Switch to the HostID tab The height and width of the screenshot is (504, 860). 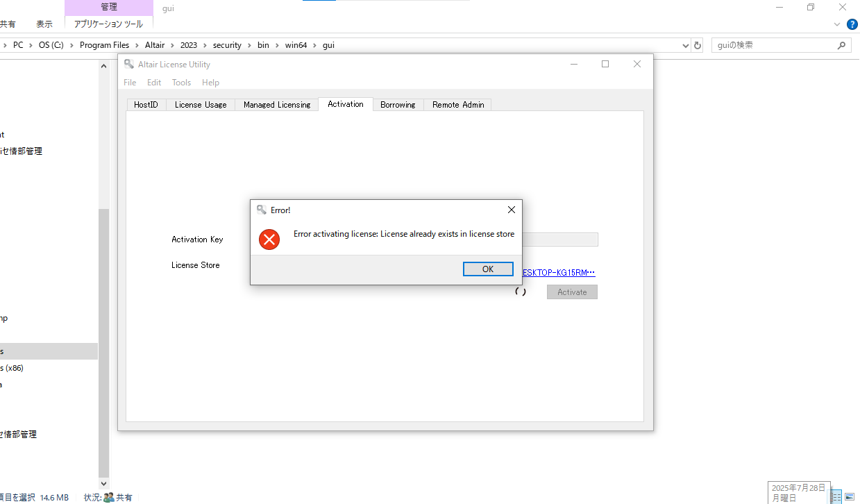pos(146,105)
